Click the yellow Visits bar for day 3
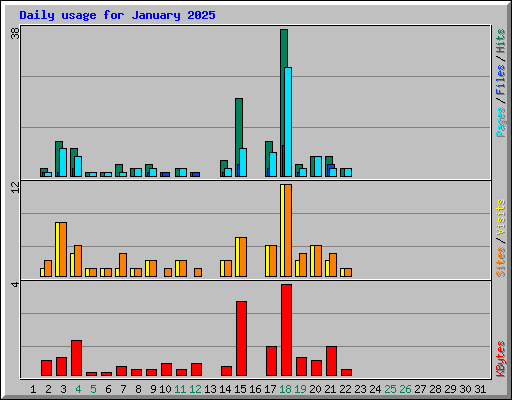The image size is (512, 400). (57, 249)
